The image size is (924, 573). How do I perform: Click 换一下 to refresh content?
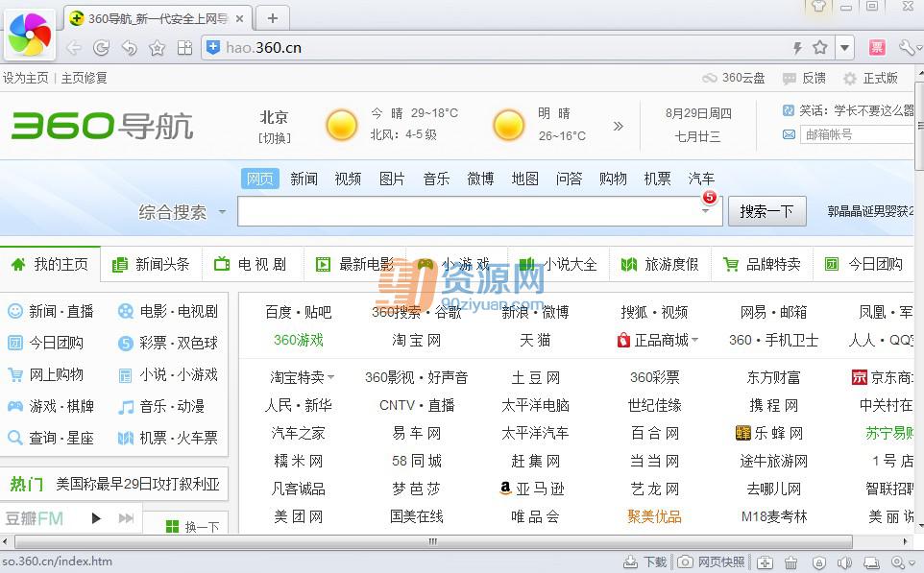point(193,526)
